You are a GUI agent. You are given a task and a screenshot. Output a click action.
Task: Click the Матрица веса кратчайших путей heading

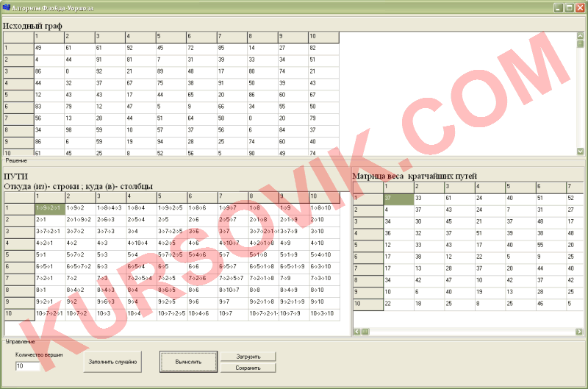pyautogui.click(x=415, y=176)
